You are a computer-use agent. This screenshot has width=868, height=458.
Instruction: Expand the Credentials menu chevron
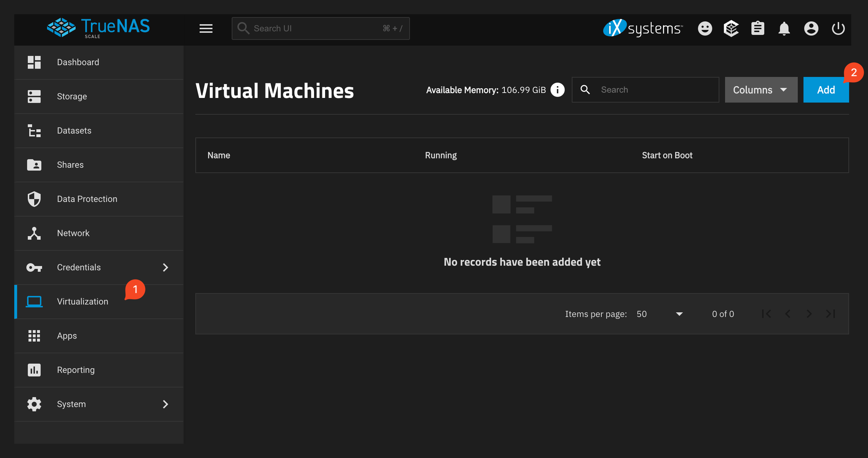pos(165,267)
